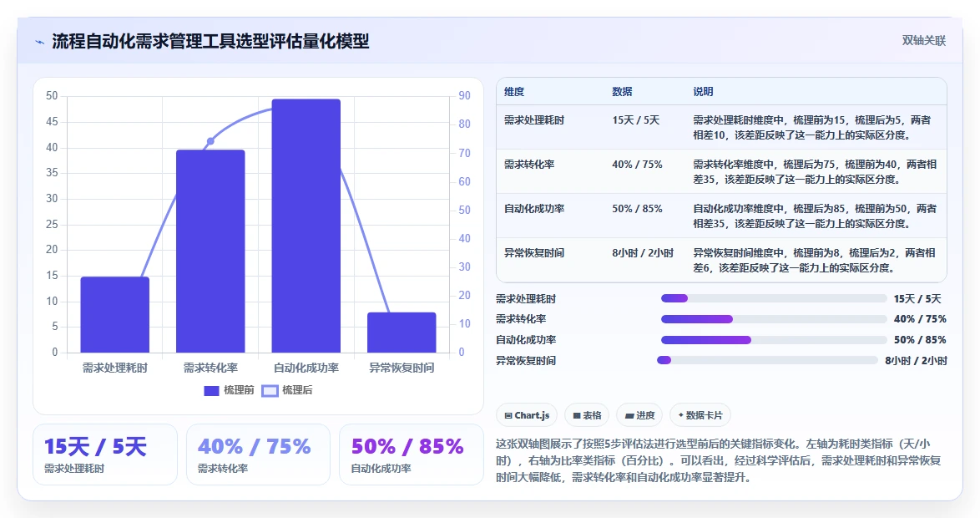Screen dimensions: 980x518
Task: Click the 进度 tag
Action: [639, 415]
